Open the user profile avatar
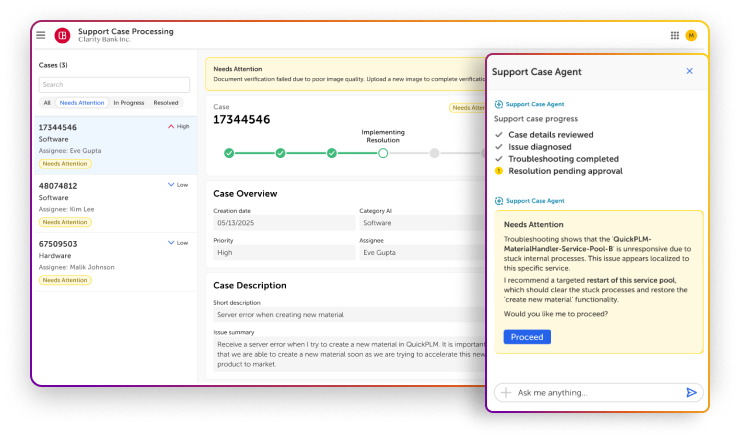 coord(691,35)
